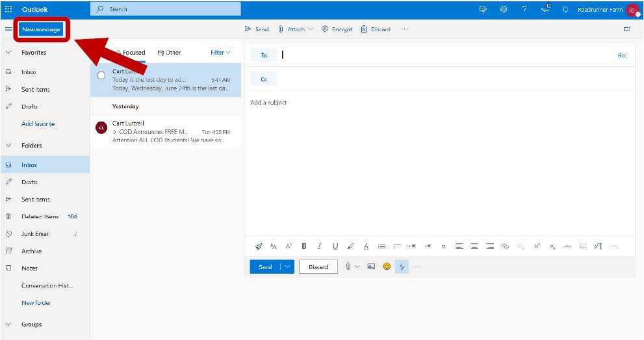This screenshot has width=644, height=340.
Task: Collapse the Folders section
Action: (8, 146)
